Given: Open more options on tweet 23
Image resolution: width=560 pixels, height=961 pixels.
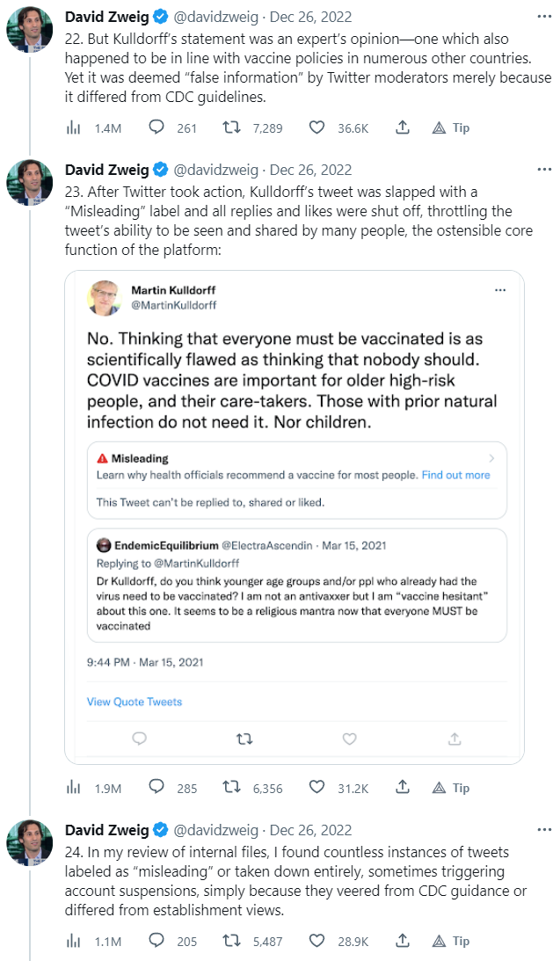Looking at the screenshot, I should point(544,170).
